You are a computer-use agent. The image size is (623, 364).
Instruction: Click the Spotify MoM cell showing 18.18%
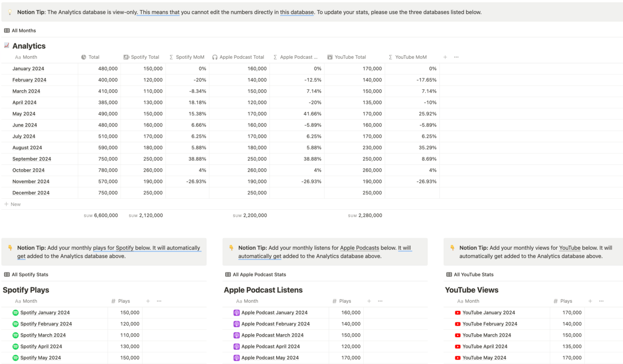click(x=188, y=103)
